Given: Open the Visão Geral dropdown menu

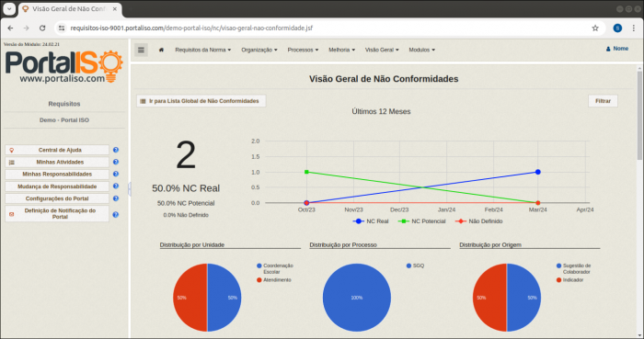Looking at the screenshot, I should [382, 50].
